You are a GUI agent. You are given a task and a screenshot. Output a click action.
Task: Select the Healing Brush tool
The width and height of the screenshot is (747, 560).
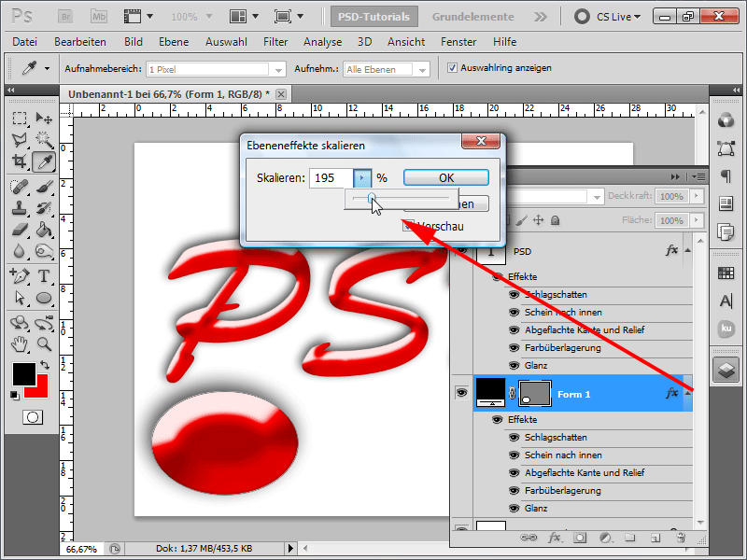[x=19, y=187]
